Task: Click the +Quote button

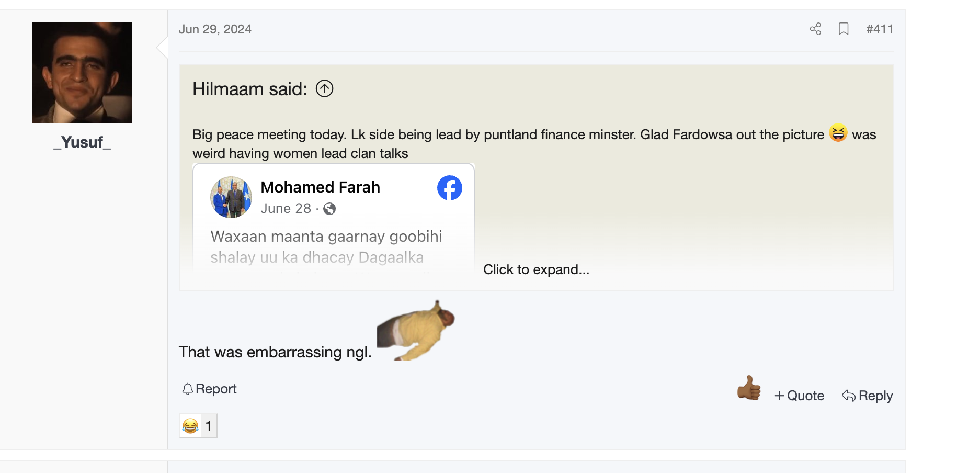Action: pyautogui.click(x=799, y=396)
